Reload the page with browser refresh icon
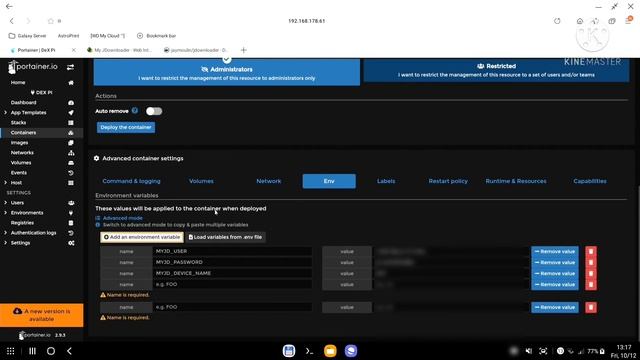 [557, 21]
